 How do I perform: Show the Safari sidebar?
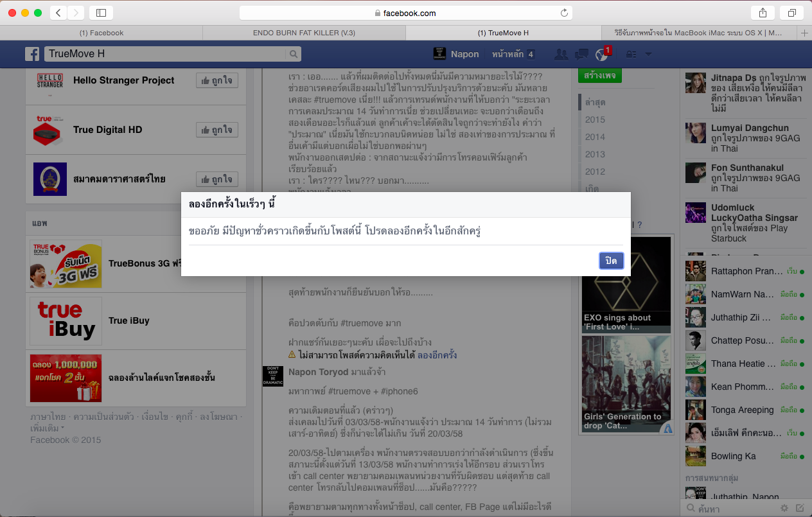[x=101, y=12]
